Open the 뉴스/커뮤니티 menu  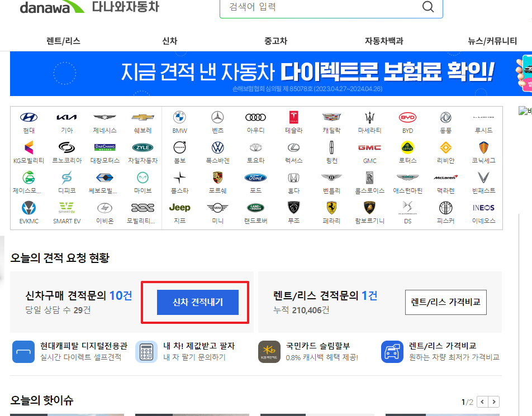492,41
